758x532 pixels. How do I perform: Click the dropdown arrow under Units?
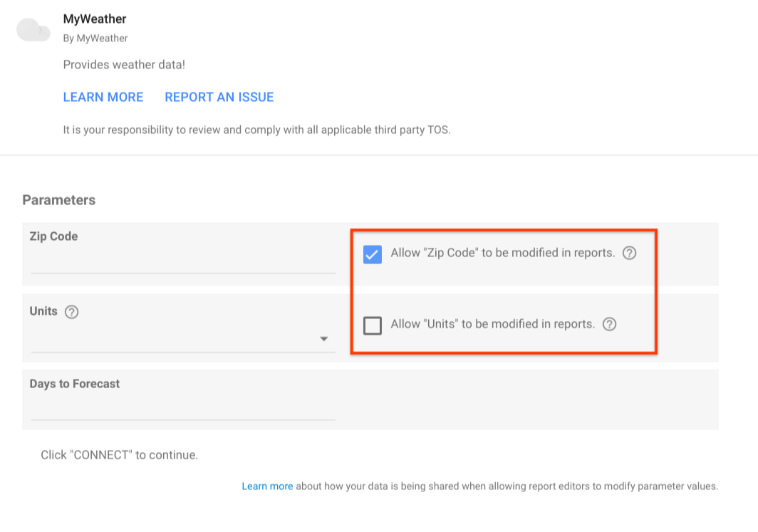[x=324, y=338]
